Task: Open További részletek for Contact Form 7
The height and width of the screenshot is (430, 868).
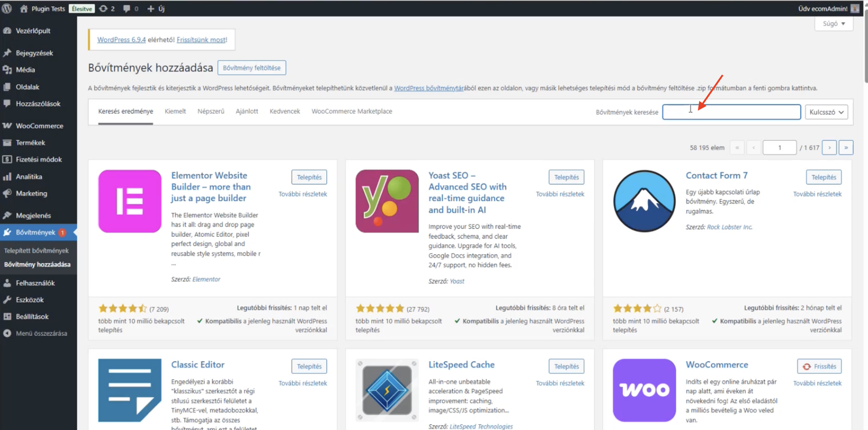Action: click(x=817, y=194)
